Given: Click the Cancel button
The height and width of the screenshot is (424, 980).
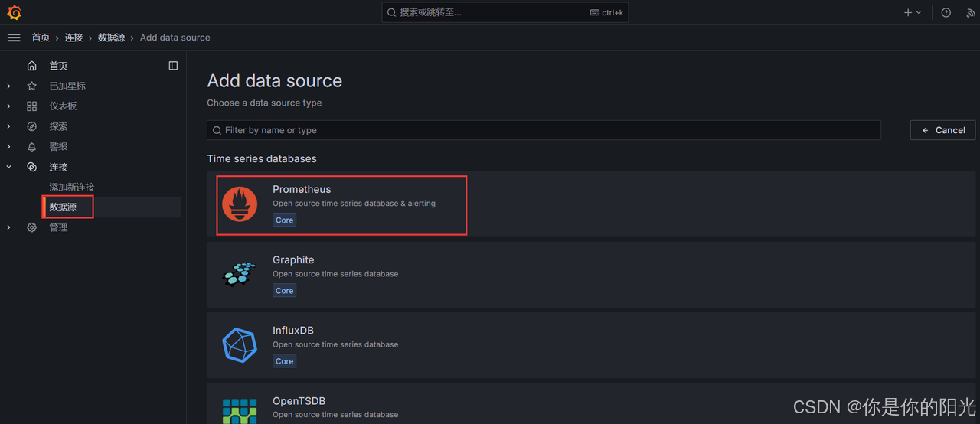Looking at the screenshot, I should pyautogui.click(x=943, y=130).
